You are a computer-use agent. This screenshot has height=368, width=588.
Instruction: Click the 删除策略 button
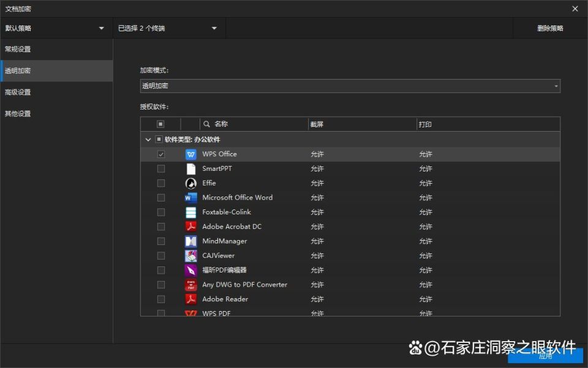[550, 28]
